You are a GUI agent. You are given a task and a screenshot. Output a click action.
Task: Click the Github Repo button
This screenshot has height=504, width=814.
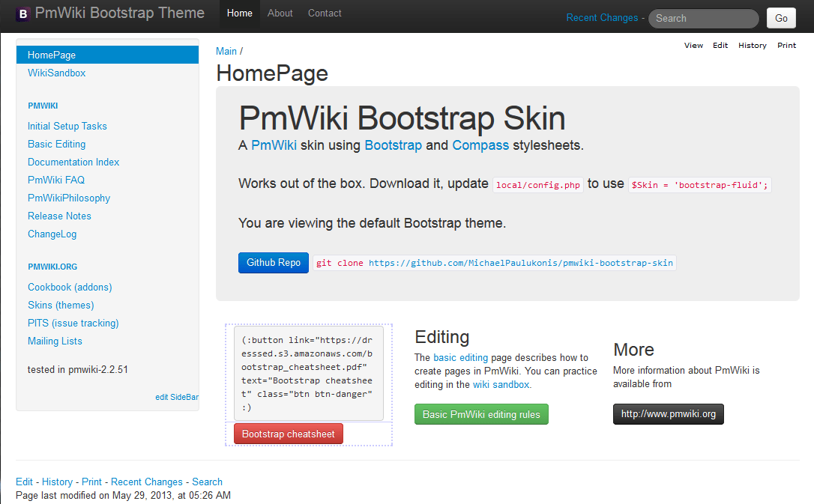click(274, 263)
